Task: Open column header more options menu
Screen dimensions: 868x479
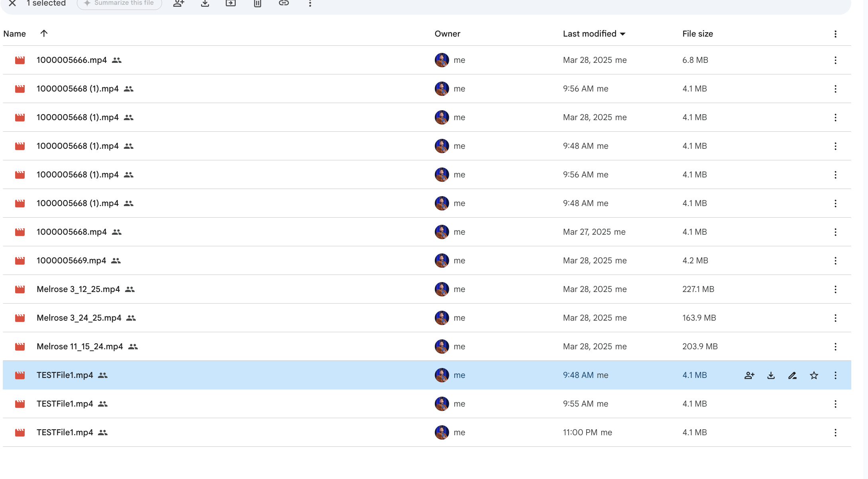Action: (835, 34)
